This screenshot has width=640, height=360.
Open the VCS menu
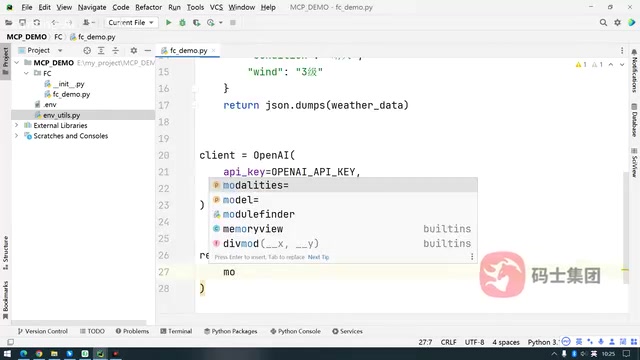point(216,7)
